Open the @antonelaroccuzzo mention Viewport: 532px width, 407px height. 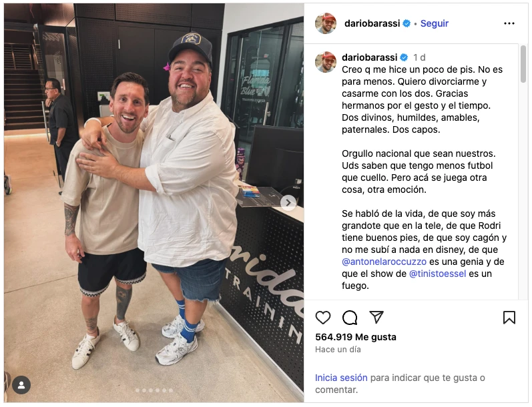[384, 262]
